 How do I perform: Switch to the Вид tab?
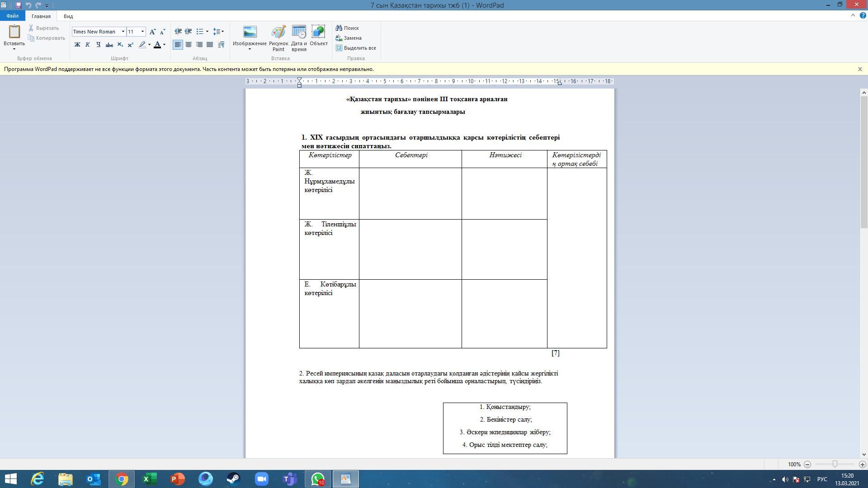[x=68, y=16]
